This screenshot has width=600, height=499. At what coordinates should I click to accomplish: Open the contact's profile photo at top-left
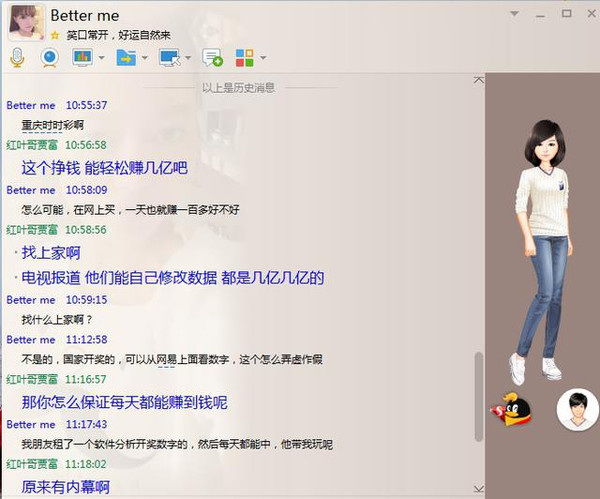[25, 21]
